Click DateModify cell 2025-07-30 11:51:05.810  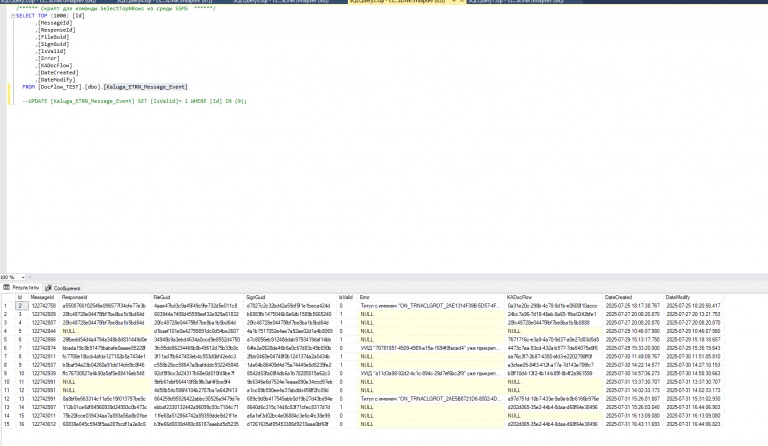(x=694, y=356)
